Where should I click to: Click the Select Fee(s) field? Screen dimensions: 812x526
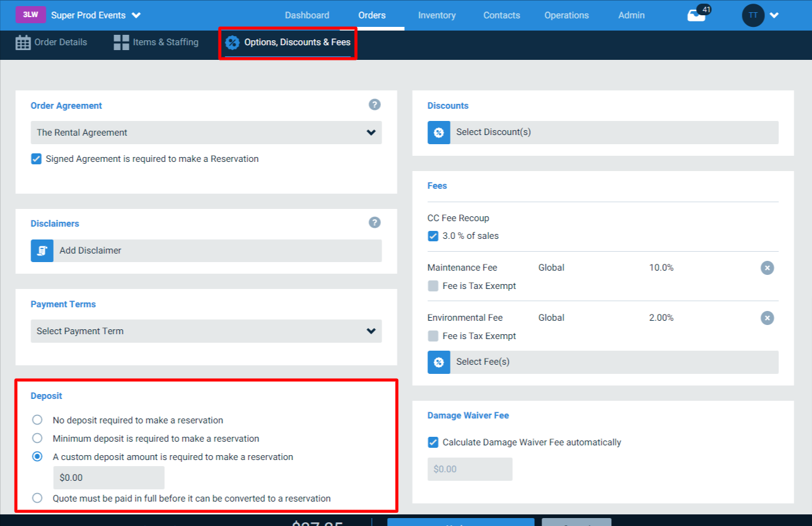tap(603, 362)
